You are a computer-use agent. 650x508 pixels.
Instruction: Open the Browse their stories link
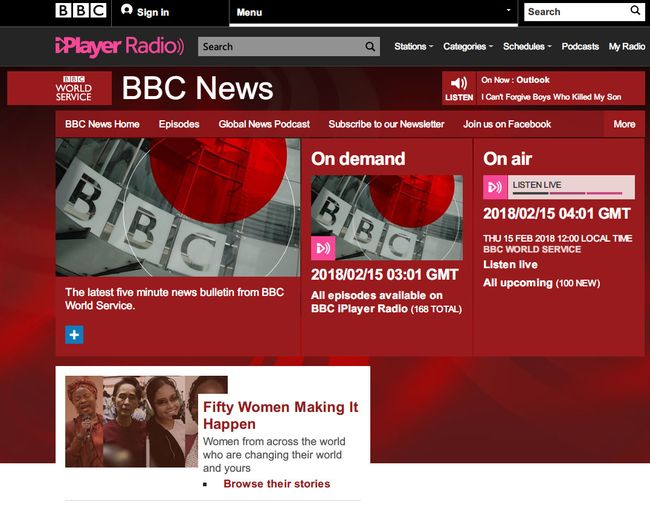pos(276,484)
